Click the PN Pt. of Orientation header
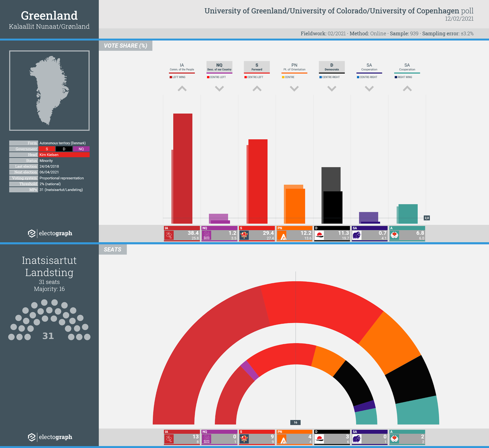The height and width of the screenshot is (448, 489). [x=294, y=67]
